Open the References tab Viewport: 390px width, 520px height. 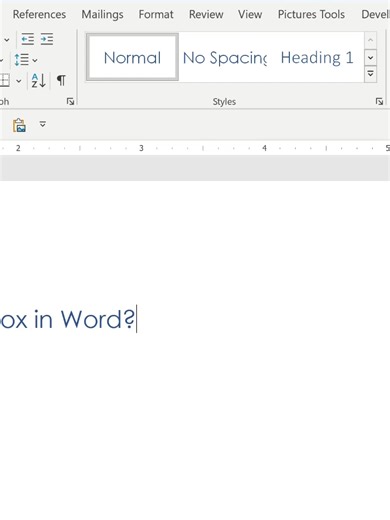coord(39,14)
